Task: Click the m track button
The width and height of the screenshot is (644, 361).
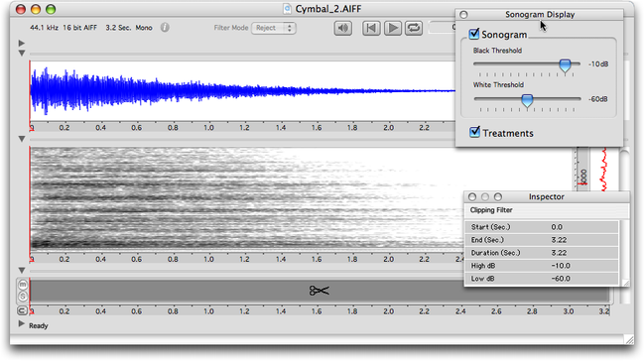Action: click(23, 285)
